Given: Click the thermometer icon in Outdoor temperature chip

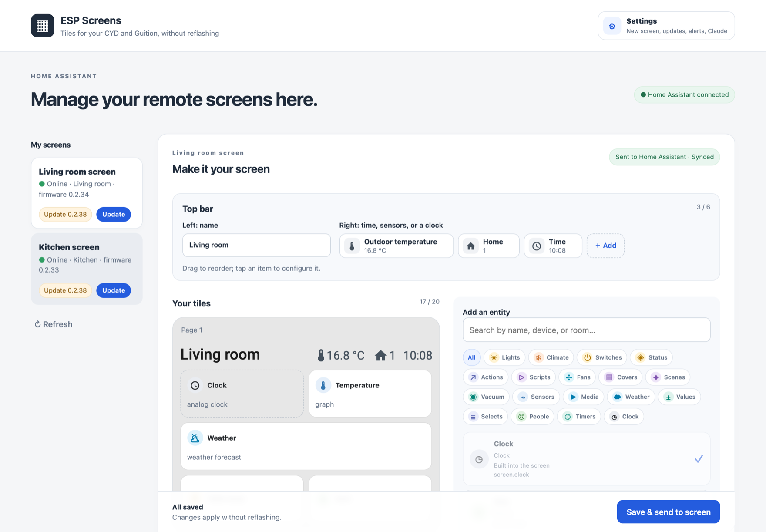Looking at the screenshot, I should click(352, 246).
